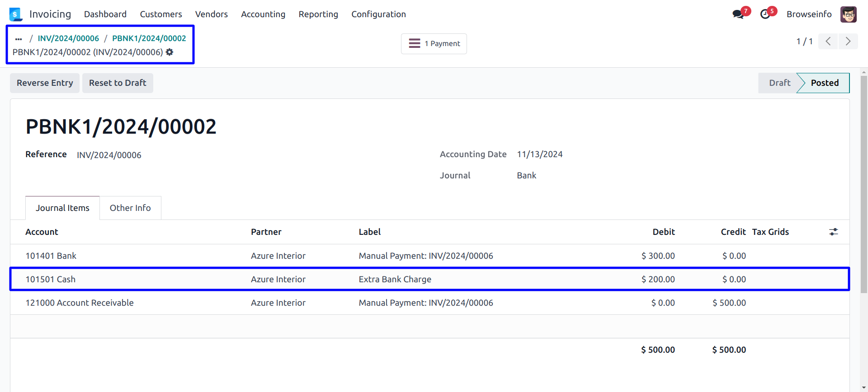Select the Draft status stage
The image size is (868, 392).
(779, 83)
